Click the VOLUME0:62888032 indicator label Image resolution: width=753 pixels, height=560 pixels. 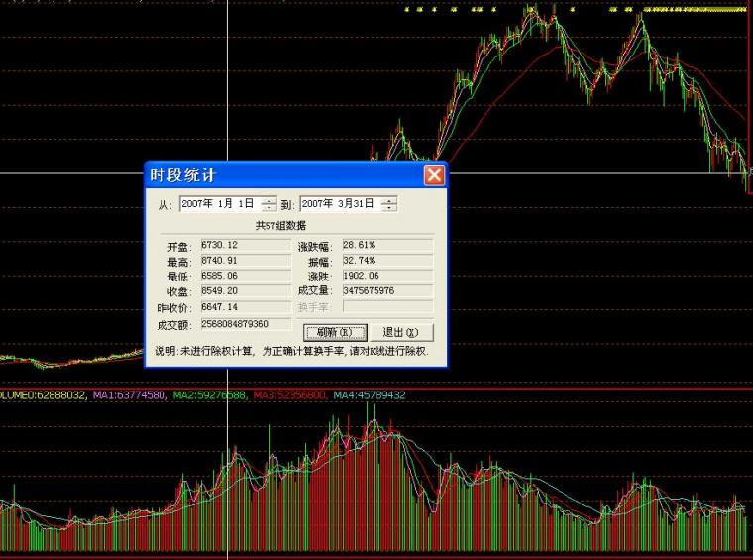click(x=44, y=395)
